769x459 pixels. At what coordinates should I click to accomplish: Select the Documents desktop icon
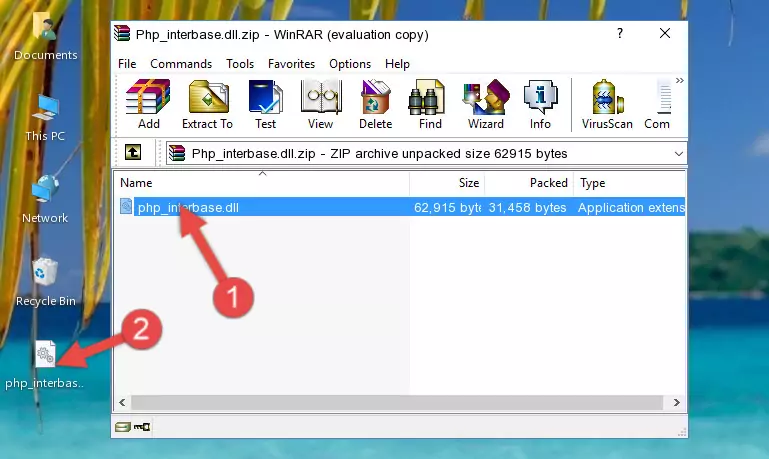click(46, 37)
